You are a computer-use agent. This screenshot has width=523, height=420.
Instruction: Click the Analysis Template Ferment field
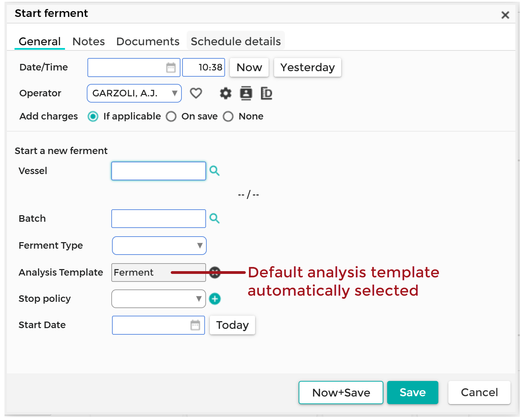click(x=159, y=273)
